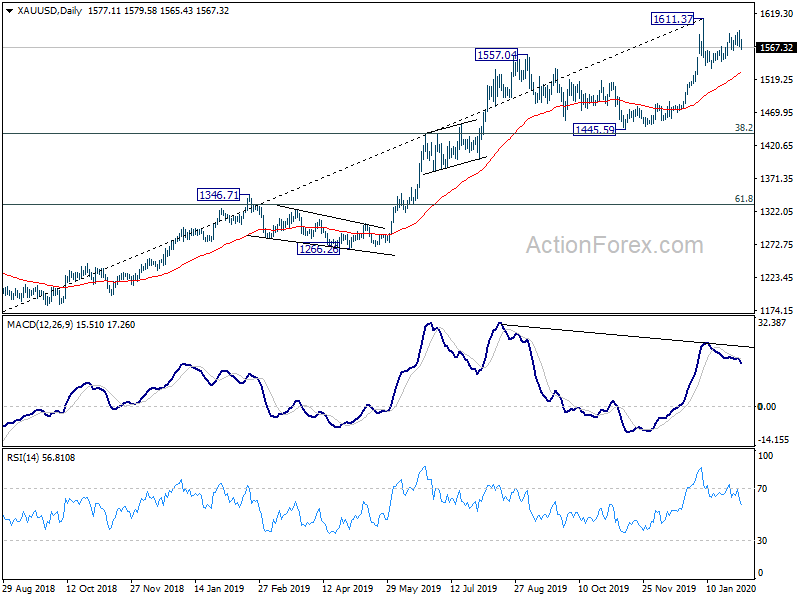
Task: Click the 1619.30 price axis value
Action: click(x=777, y=14)
